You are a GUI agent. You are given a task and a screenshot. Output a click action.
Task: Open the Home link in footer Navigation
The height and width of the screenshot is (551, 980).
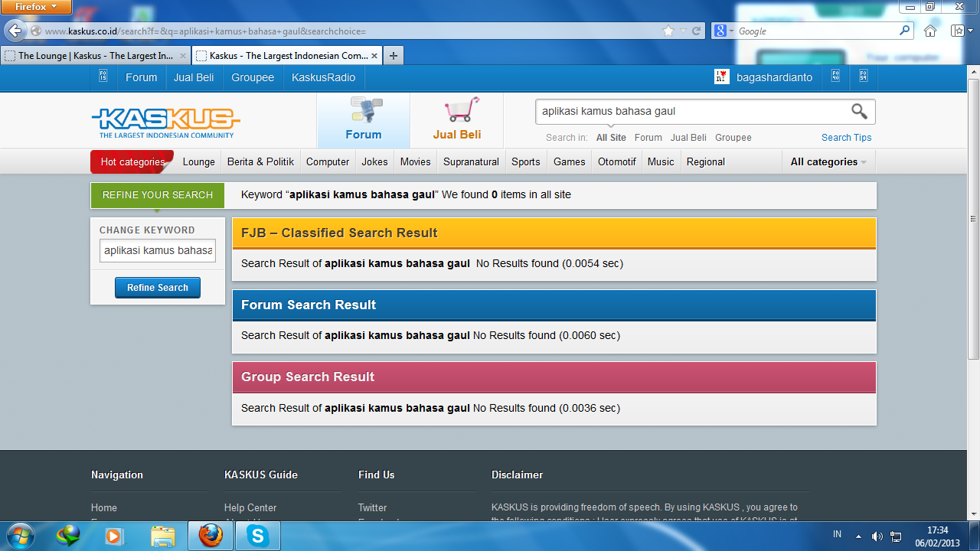point(104,507)
